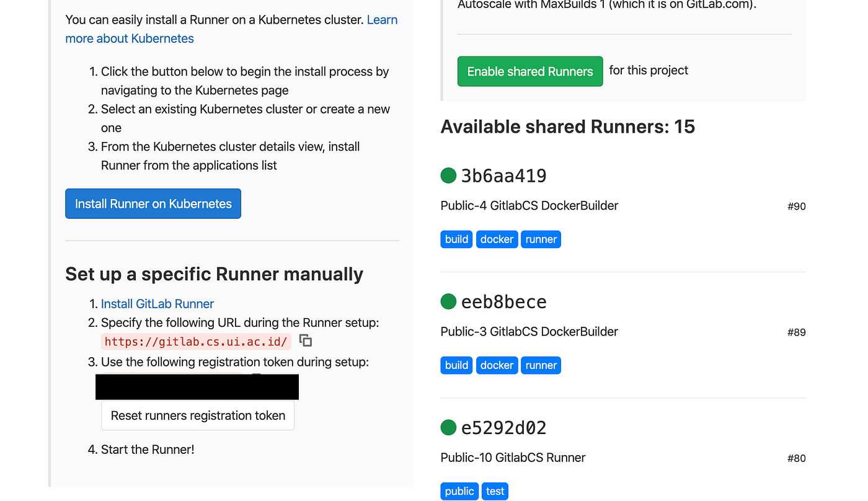This screenshot has width=868, height=501.
Task: Click the #89 identifier for Public-3 DockerBuilder
Action: [796, 332]
